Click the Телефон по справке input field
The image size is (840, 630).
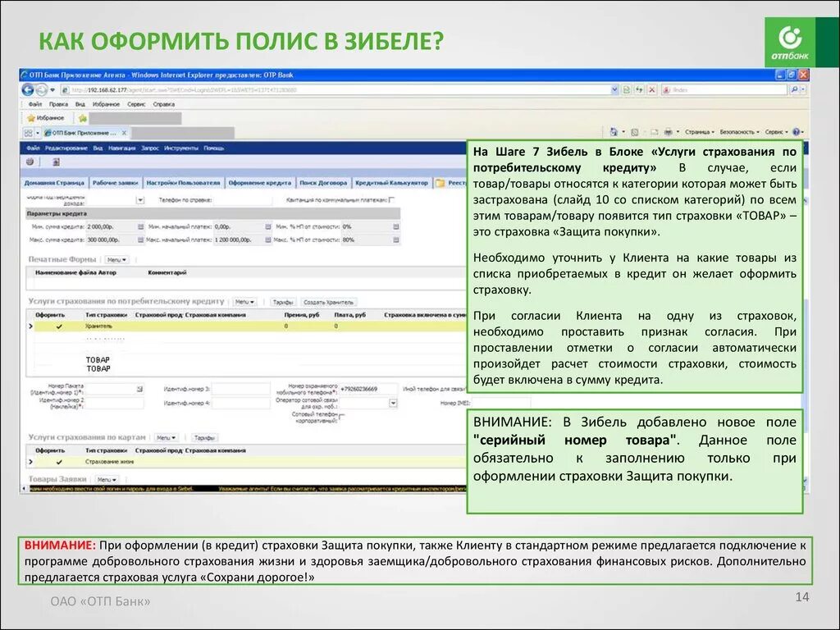pos(243,200)
